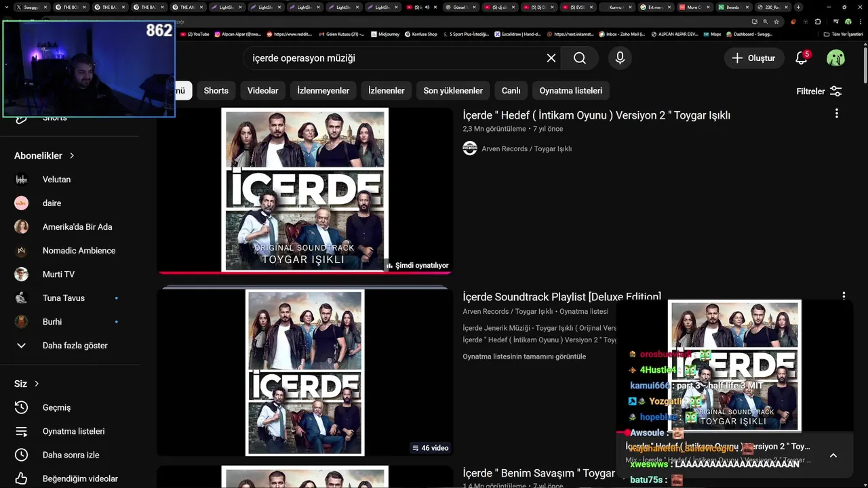Open the Gelen Kutusu Gmail bookmark
The width and height of the screenshot is (868, 488).
click(x=341, y=34)
